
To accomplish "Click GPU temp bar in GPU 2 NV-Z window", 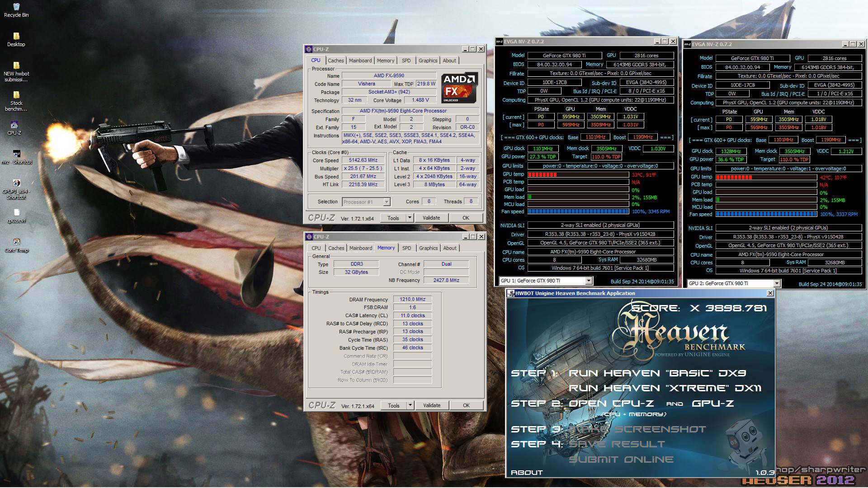I will 766,177.
